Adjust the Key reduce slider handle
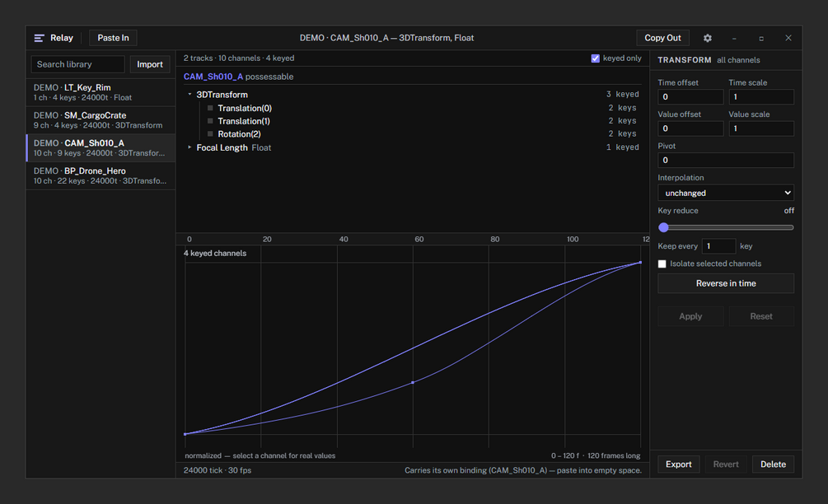 [663, 227]
